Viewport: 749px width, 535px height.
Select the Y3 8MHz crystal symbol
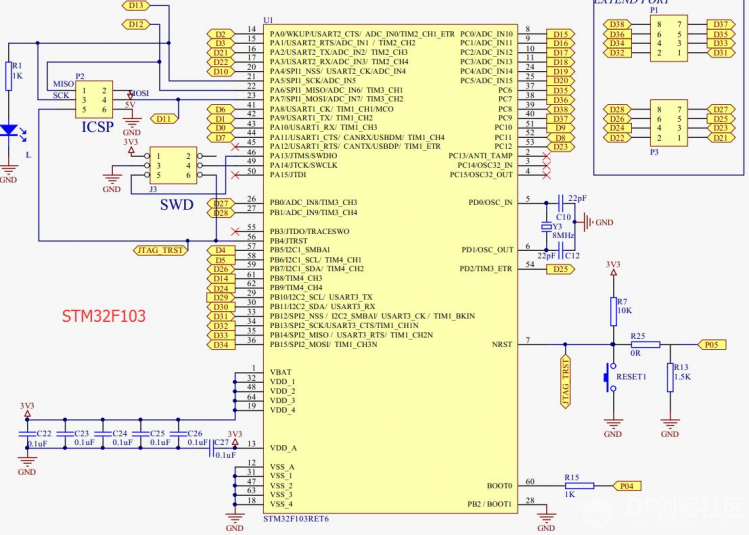click(x=546, y=227)
